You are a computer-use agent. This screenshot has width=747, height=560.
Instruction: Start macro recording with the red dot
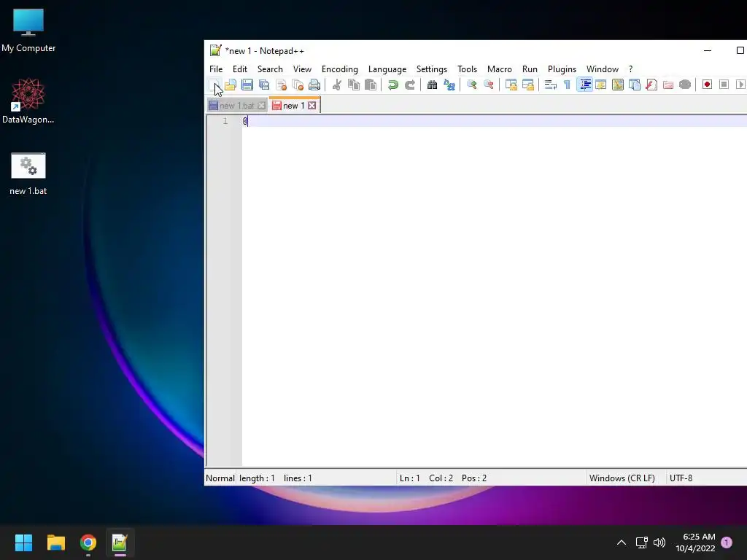coord(707,85)
